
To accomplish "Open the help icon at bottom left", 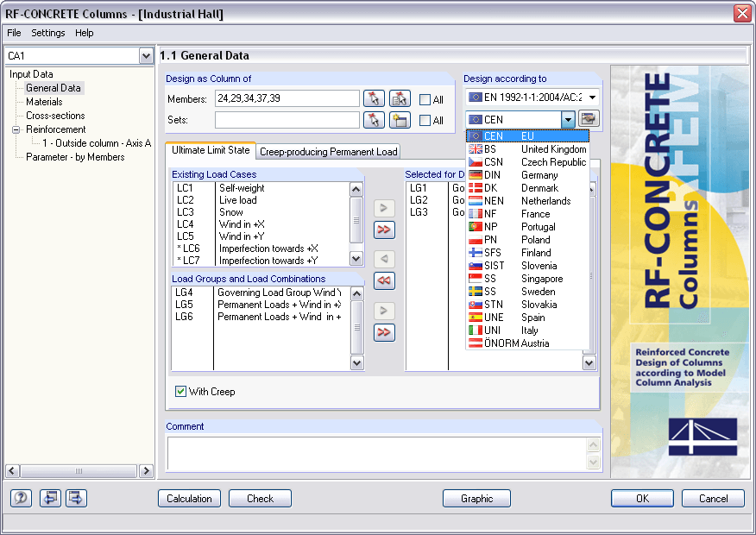I will coord(21,498).
